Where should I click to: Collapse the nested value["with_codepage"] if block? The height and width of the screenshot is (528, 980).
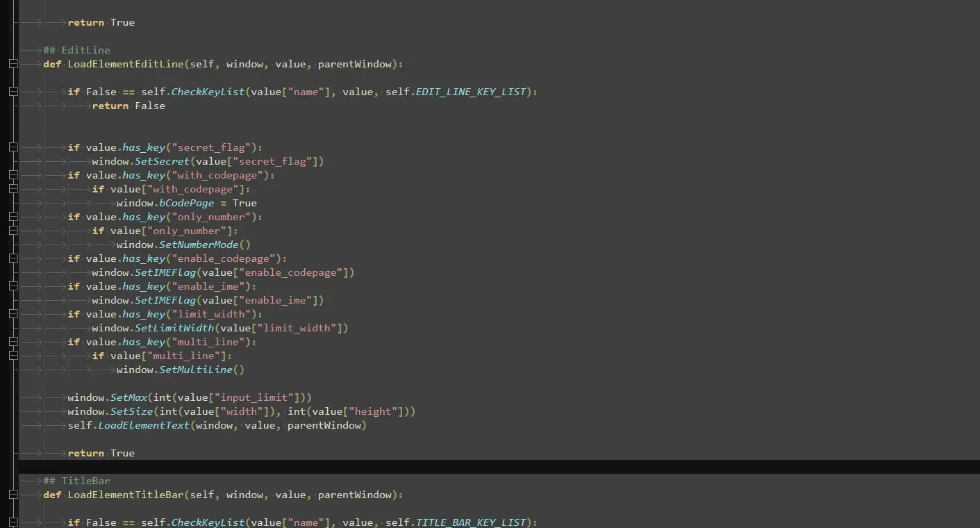13,189
